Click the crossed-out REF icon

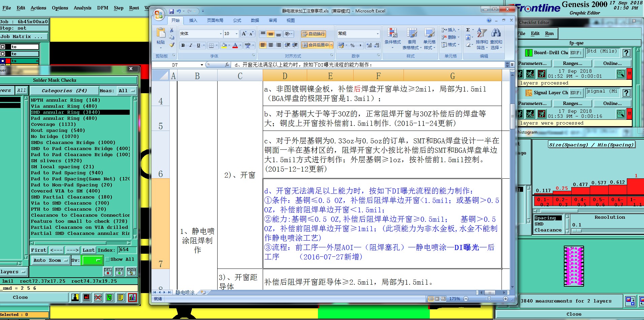click(x=98, y=297)
